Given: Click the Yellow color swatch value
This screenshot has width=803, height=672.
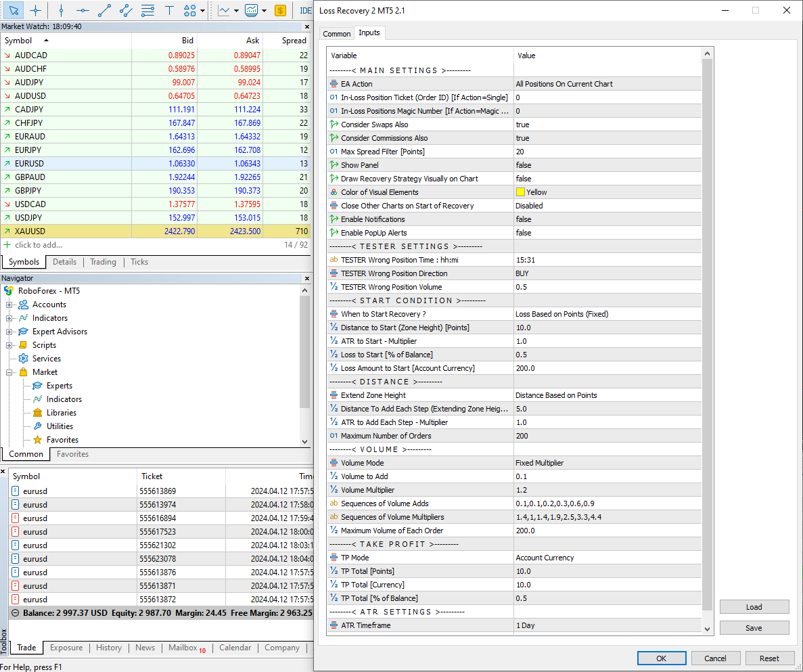Looking at the screenshot, I should 521,192.
